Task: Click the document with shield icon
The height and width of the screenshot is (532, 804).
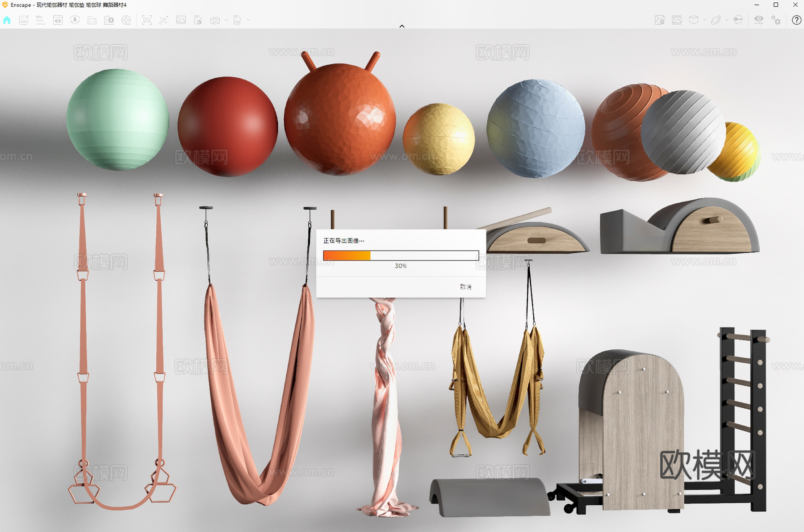Action: [x=198, y=20]
